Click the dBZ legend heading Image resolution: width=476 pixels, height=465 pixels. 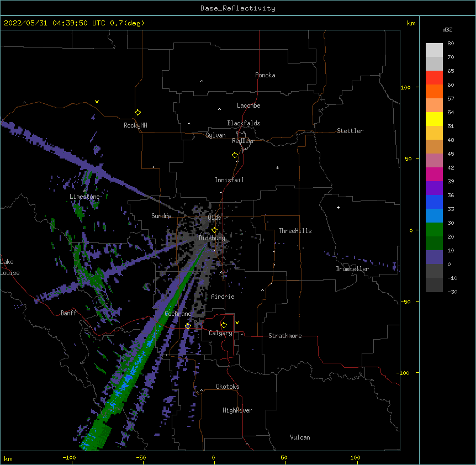point(447,29)
